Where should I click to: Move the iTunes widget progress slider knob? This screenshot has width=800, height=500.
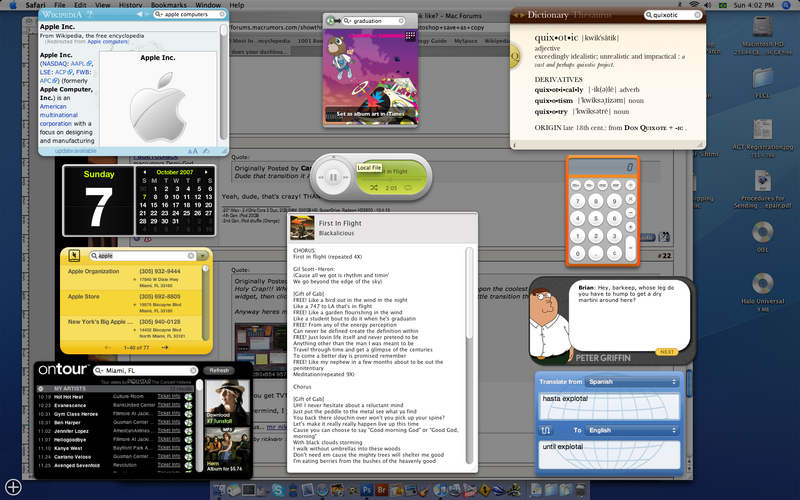tap(390, 180)
